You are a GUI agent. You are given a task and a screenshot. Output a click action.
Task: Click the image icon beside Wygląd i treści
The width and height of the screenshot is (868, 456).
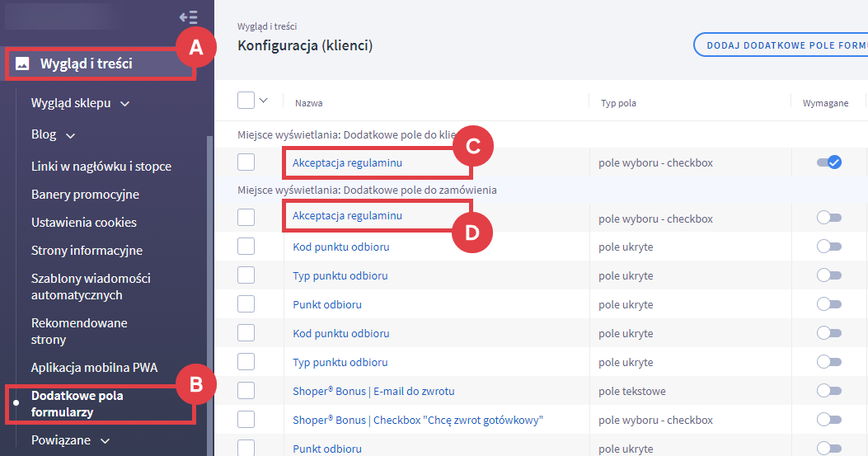click(23, 63)
